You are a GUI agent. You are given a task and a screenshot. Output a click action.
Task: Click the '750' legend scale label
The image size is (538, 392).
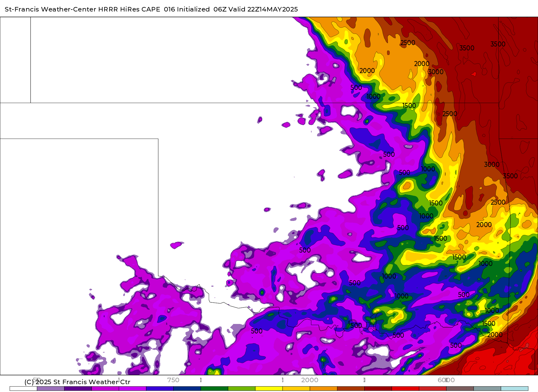tap(173, 380)
